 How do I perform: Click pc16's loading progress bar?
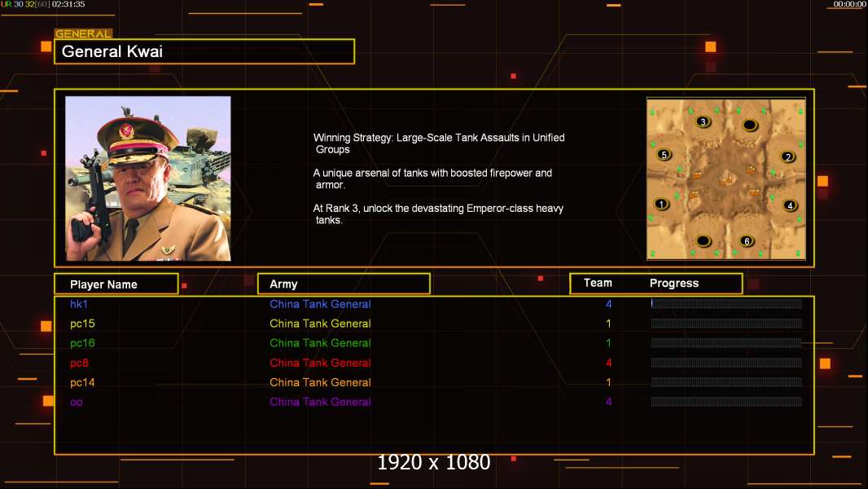click(726, 343)
